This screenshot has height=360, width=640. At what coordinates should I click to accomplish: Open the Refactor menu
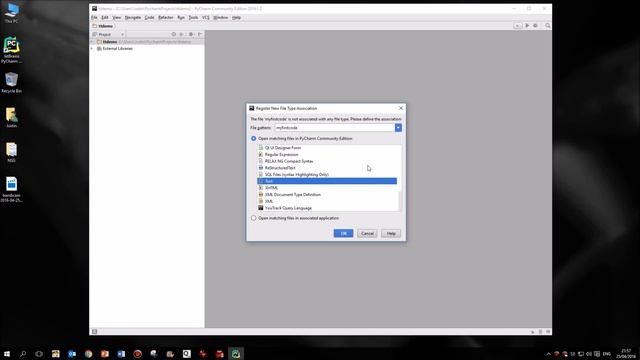pos(166,18)
